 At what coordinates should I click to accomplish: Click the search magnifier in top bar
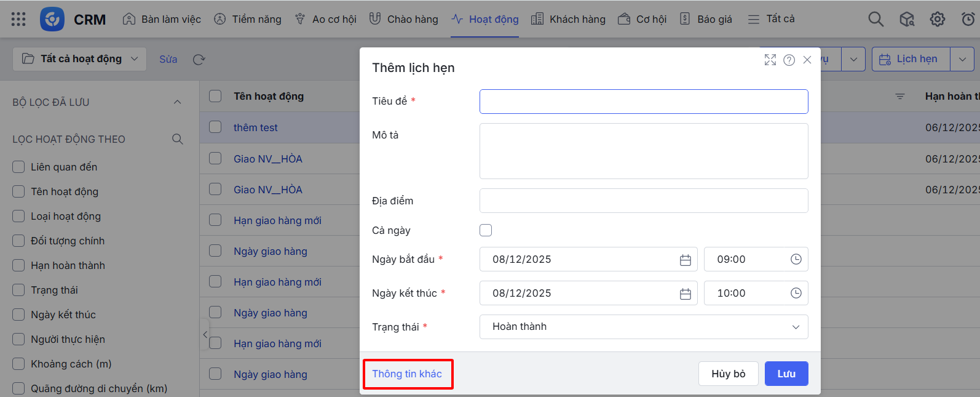(875, 19)
